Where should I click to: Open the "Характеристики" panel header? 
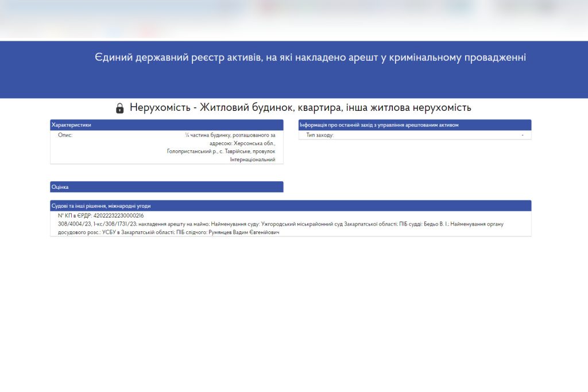coord(69,124)
